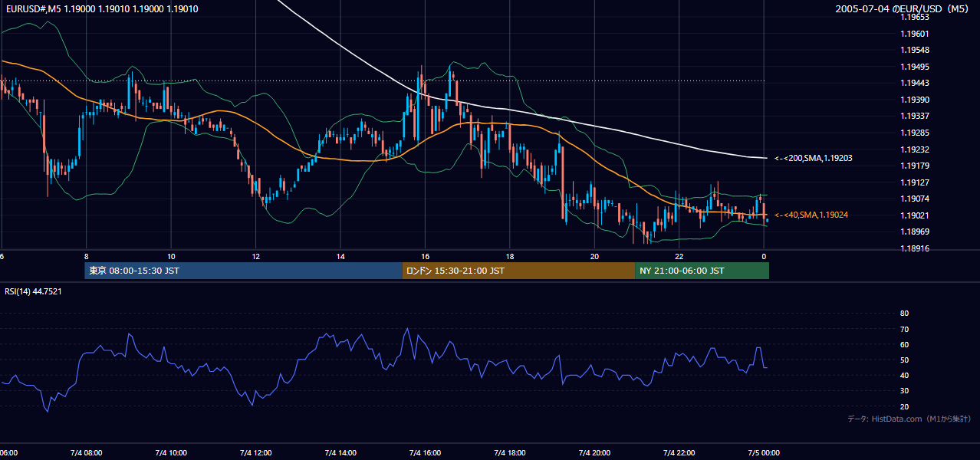Click price level 1.19548 on the axis

pos(914,51)
